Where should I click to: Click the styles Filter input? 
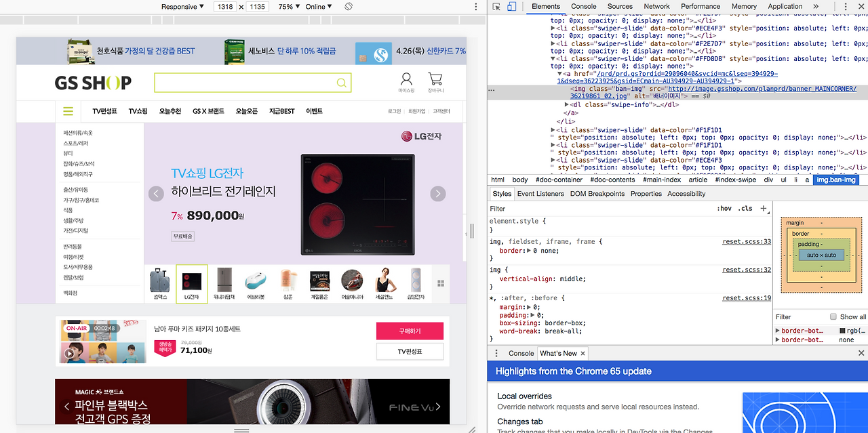click(x=600, y=209)
